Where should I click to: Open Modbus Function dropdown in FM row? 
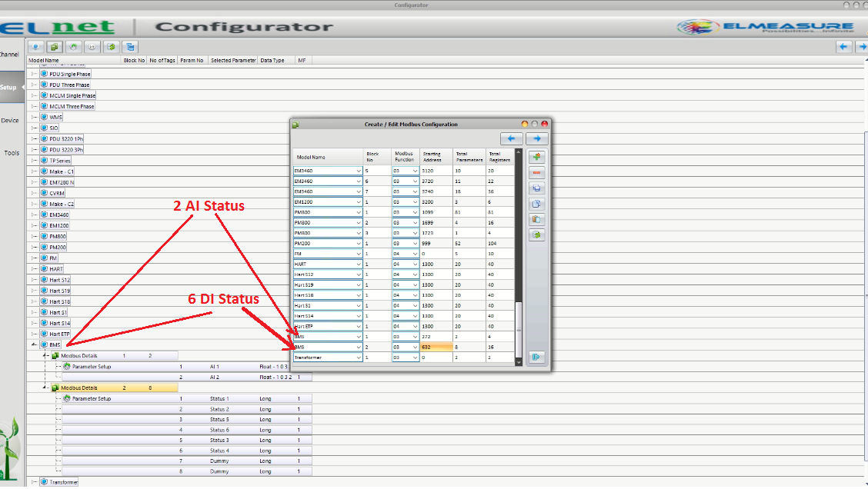[415, 254]
